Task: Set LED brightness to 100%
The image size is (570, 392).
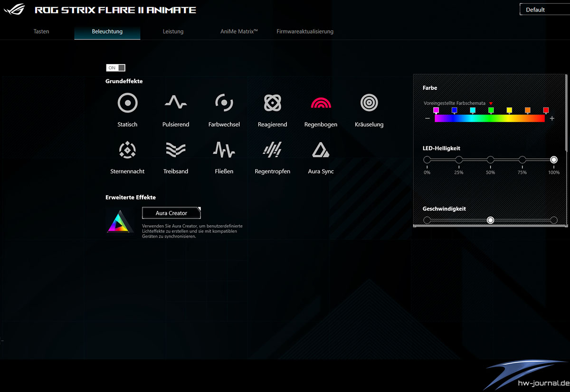Action: pyautogui.click(x=554, y=160)
